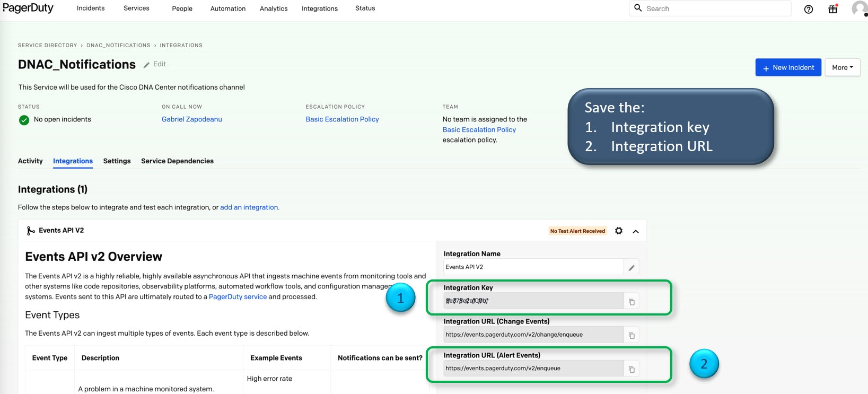Open the gift what's new icon
Screen dimensions: 868x394
pos(833,8)
